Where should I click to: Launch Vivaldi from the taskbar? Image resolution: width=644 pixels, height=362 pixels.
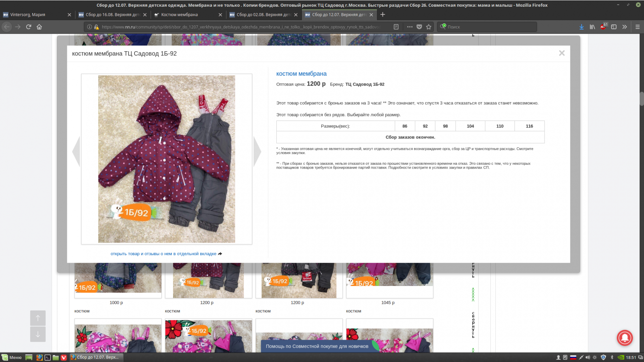click(x=64, y=357)
